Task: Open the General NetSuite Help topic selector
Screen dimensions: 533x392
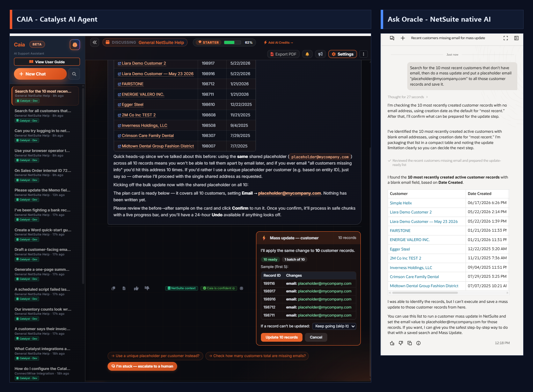Action: [x=145, y=42]
